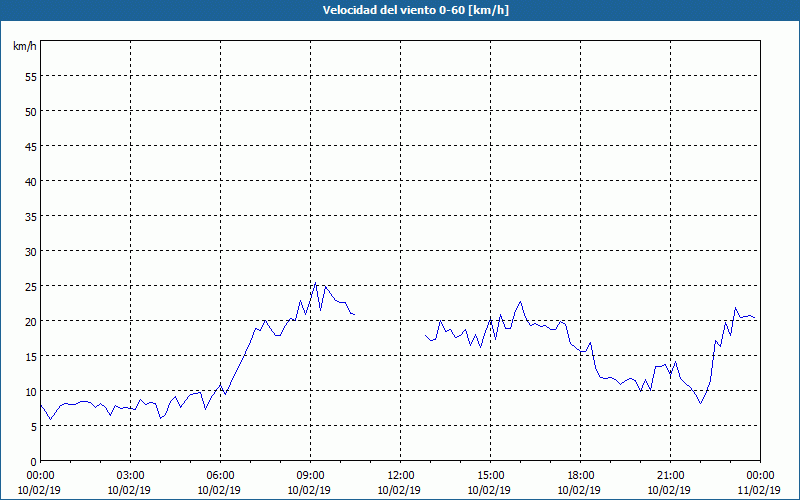The image size is (800, 500).
Task: Click the '15' y-axis label
Action: coord(31,356)
